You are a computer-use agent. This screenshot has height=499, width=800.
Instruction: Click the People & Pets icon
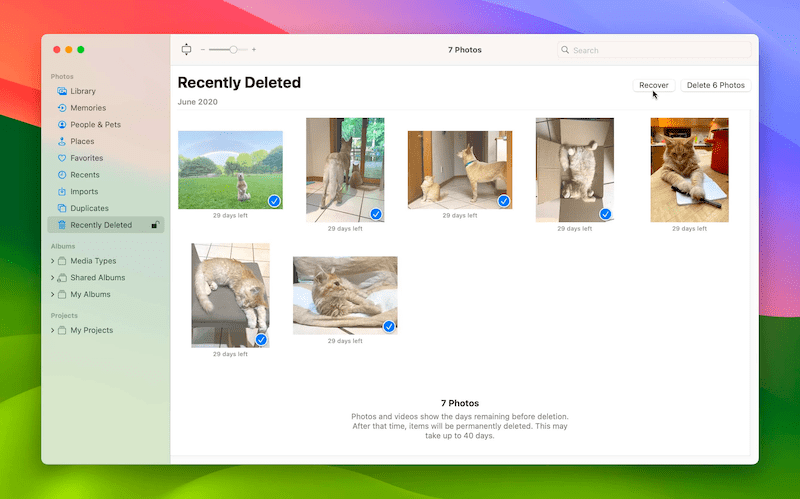(62, 124)
